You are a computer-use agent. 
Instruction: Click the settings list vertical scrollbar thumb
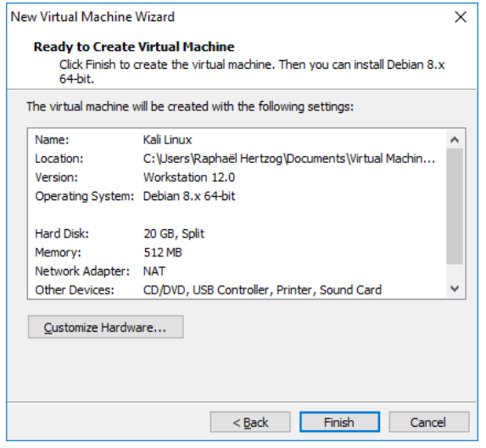point(455,206)
